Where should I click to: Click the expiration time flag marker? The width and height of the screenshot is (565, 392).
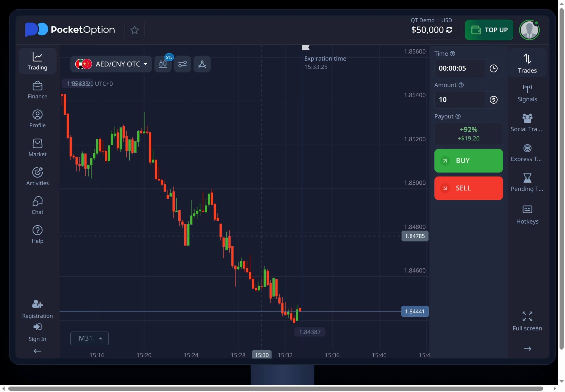click(x=306, y=47)
